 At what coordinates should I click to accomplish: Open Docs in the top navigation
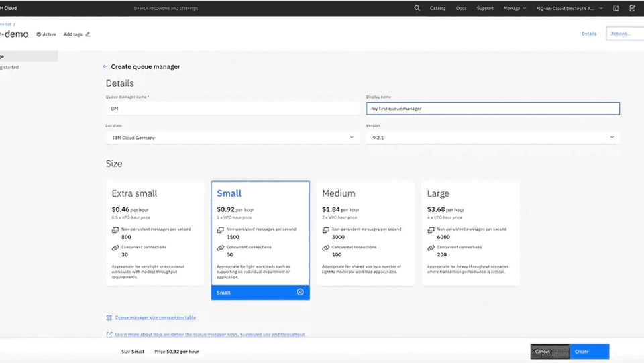[462, 8]
